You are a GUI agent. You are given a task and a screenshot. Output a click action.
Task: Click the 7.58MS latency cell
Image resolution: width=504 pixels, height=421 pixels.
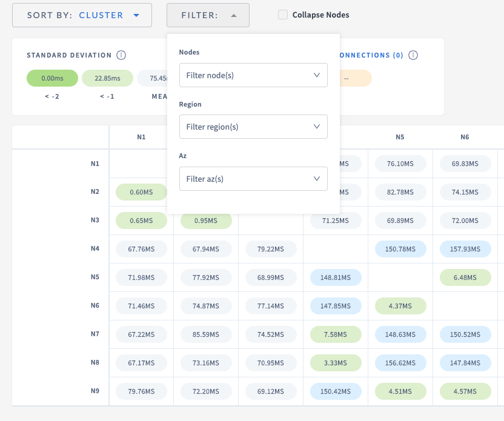(x=336, y=334)
